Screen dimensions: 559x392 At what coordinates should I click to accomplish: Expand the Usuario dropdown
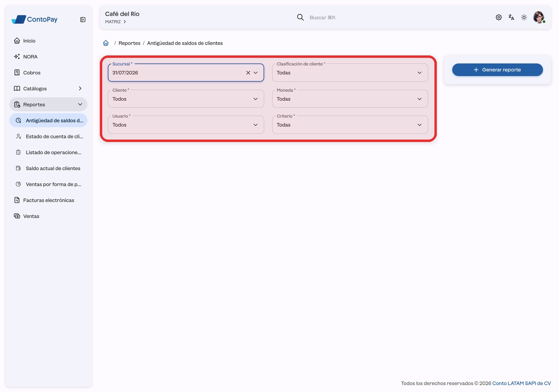coord(186,125)
